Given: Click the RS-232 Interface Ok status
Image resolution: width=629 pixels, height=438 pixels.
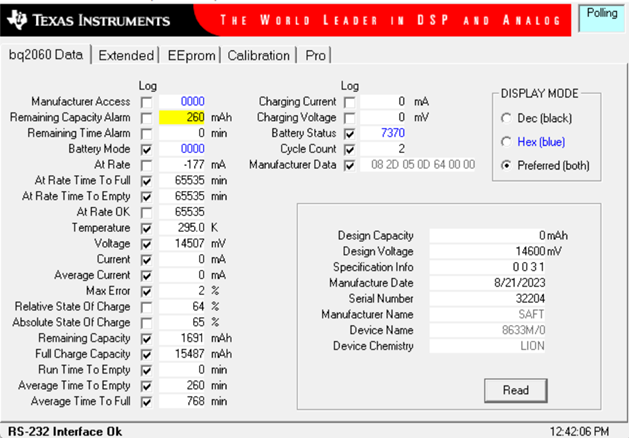Looking at the screenshot, I should pos(65,432).
